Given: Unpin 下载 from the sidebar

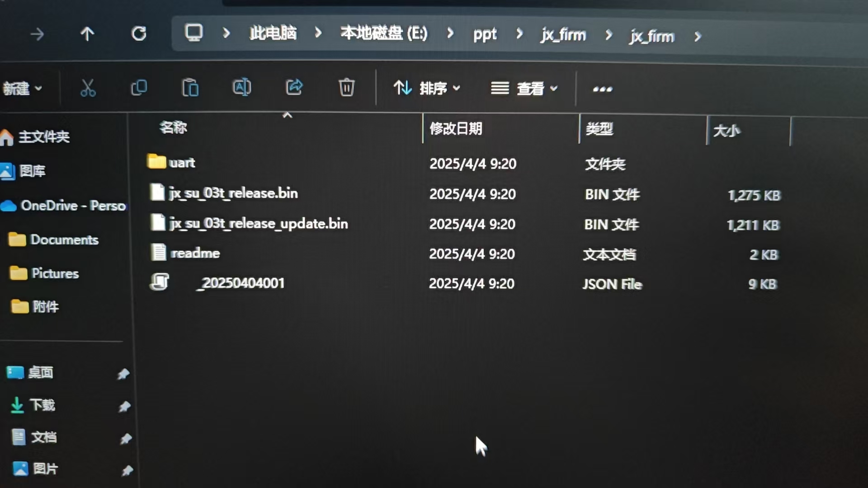Looking at the screenshot, I should 123,406.
